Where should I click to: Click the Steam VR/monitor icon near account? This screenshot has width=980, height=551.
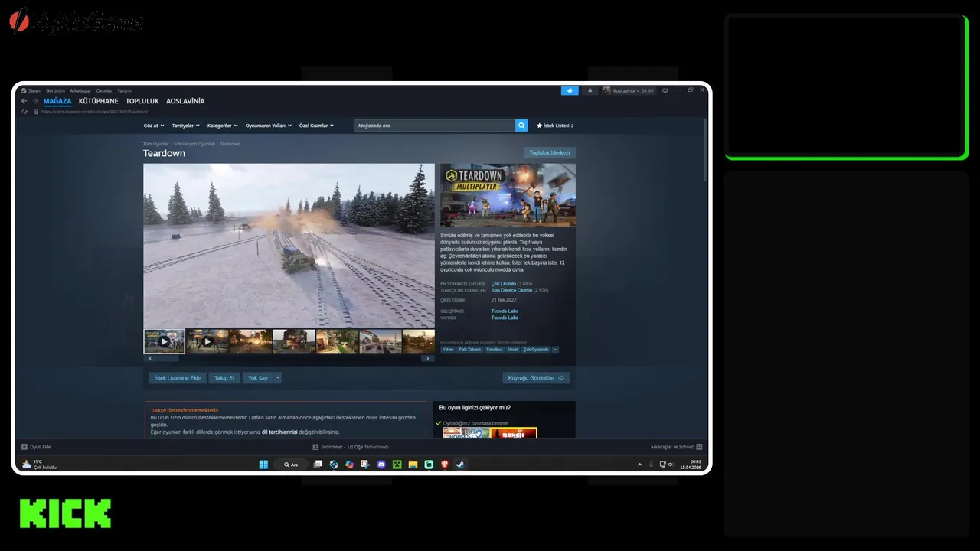[665, 90]
